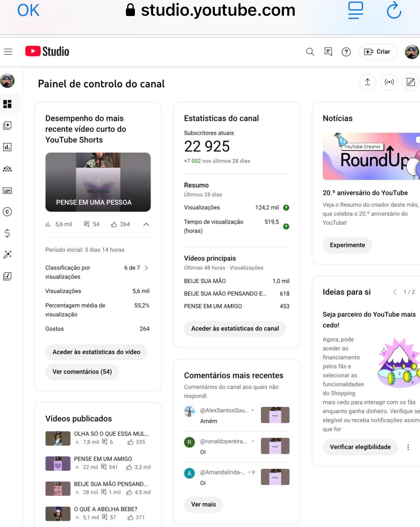Open BEIJE SUA MÃO top video row

pyautogui.click(x=237, y=281)
